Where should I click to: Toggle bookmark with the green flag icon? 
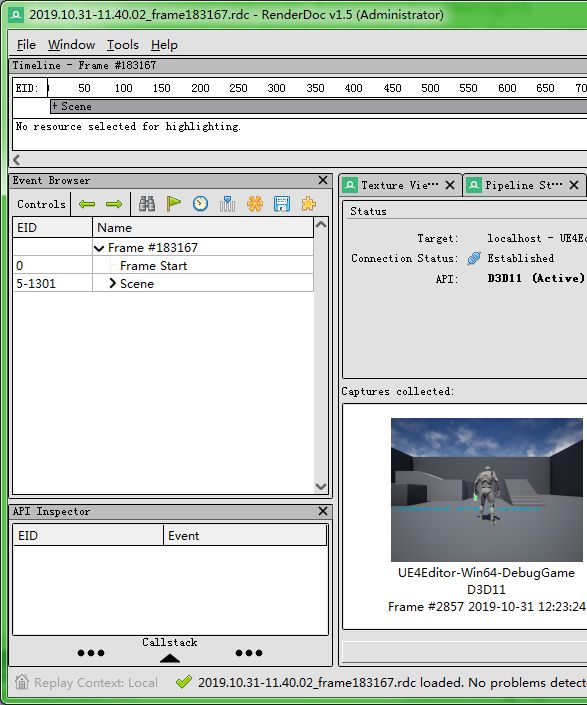pyautogui.click(x=173, y=204)
